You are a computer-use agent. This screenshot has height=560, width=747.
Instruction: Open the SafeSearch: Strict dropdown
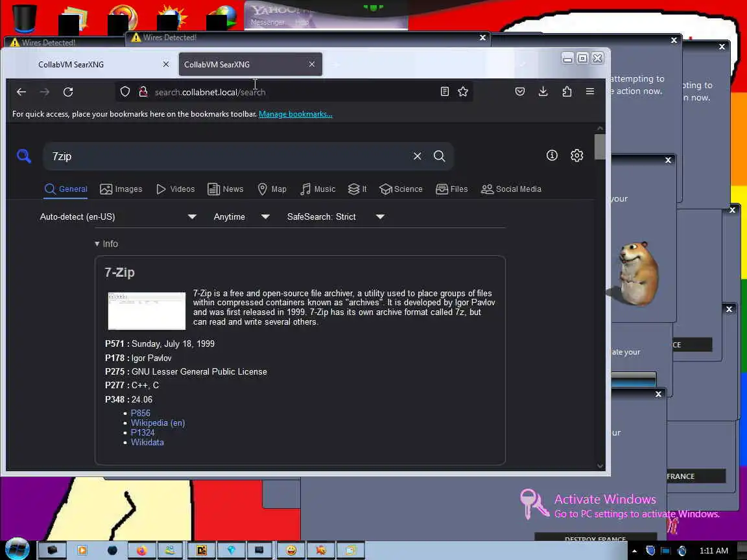(x=335, y=216)
